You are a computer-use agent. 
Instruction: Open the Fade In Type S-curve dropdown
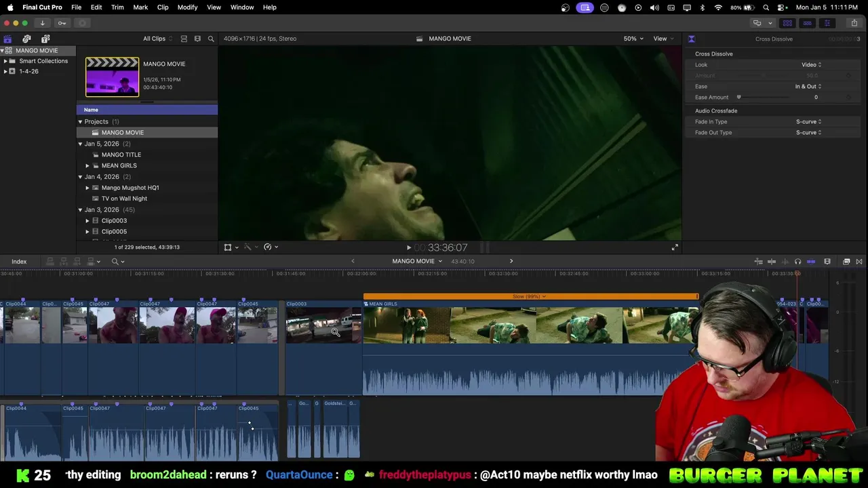click(x=808, y=122)
